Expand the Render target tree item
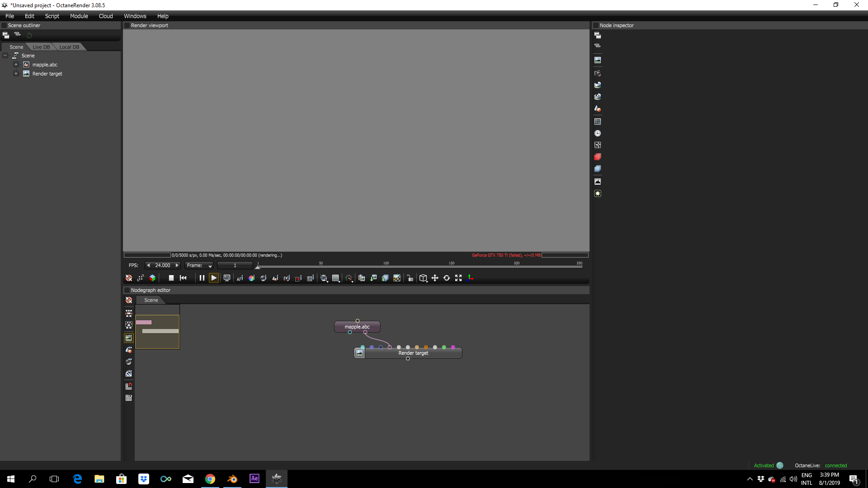The width and height of the screenshot is (868, 488). point(16,74)
